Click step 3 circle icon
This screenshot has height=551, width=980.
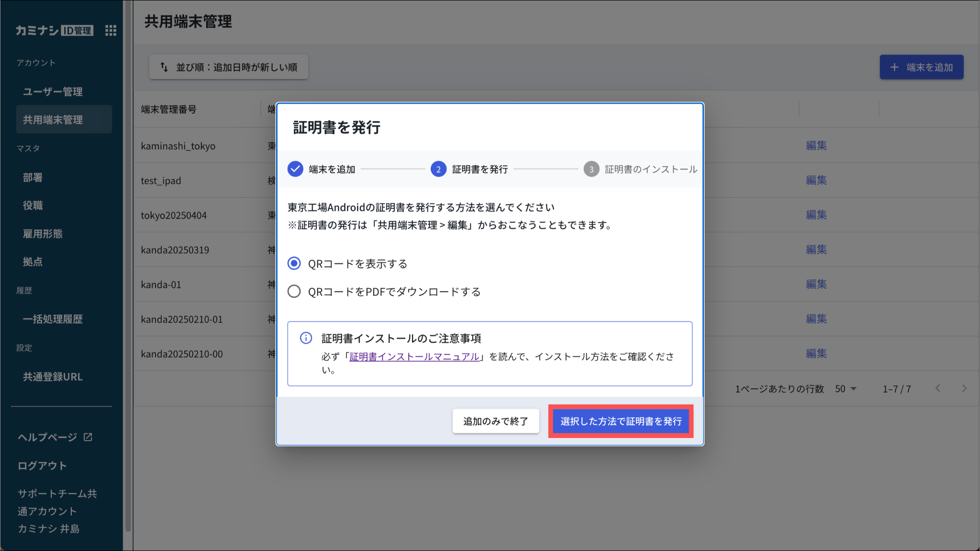[x=591, y=169]
